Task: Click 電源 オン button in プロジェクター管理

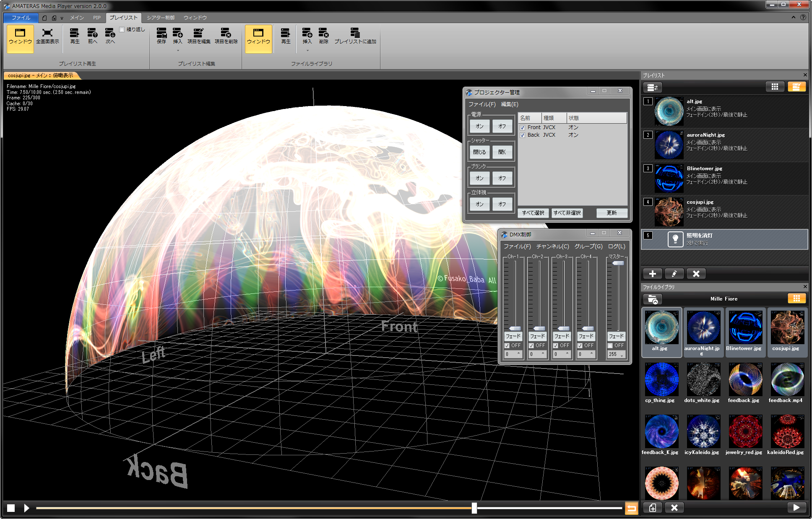Action: (479, 126)
